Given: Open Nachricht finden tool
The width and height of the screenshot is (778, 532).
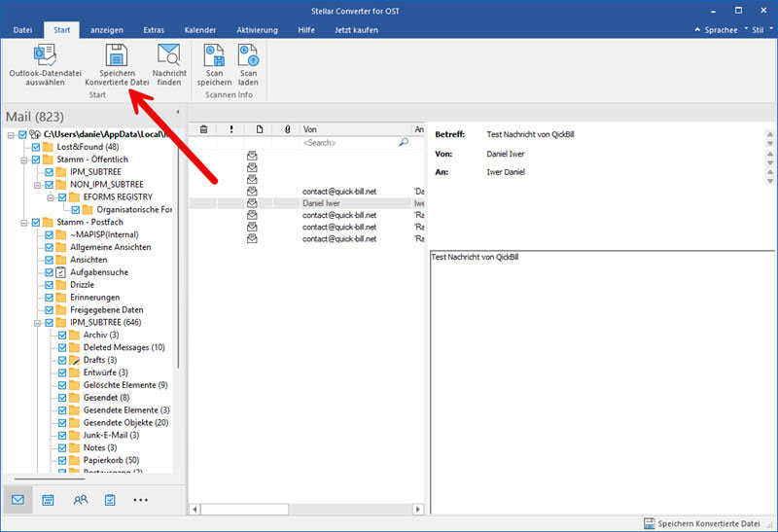Looking at the screenshot, I should [169, 57].
